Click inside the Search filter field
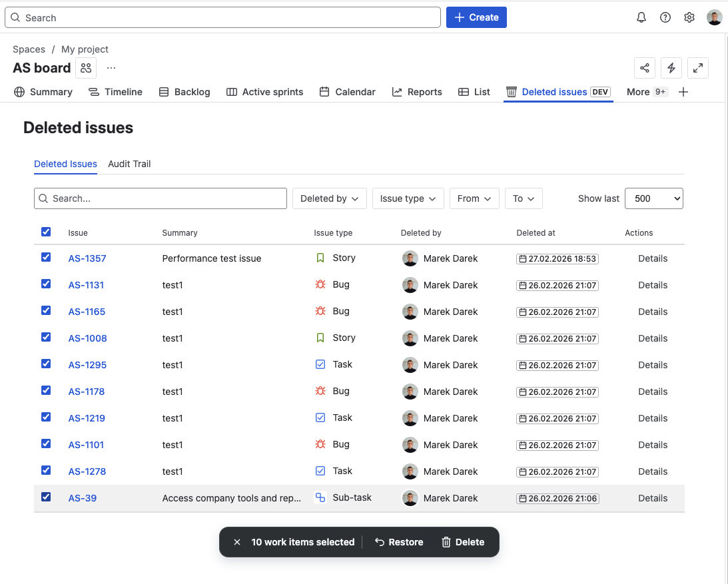This screenshot has height=584, width=728. (160, 198)
